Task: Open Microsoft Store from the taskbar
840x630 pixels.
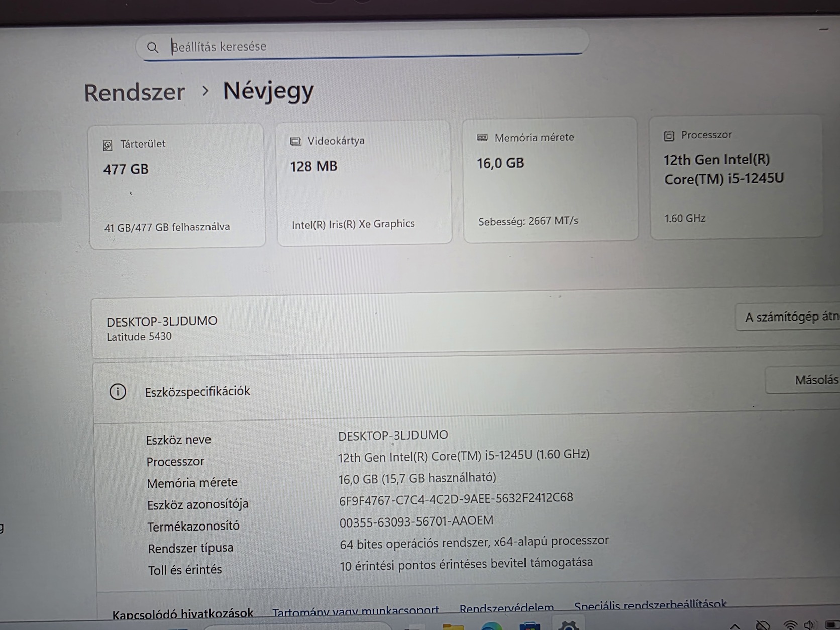Action: coord(530,625)
